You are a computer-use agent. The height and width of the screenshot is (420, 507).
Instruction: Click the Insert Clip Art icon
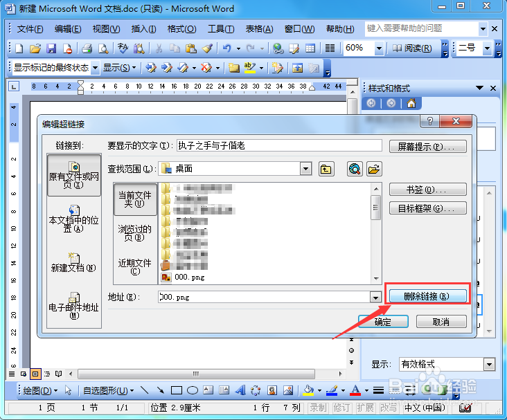(x=272, y=390)
